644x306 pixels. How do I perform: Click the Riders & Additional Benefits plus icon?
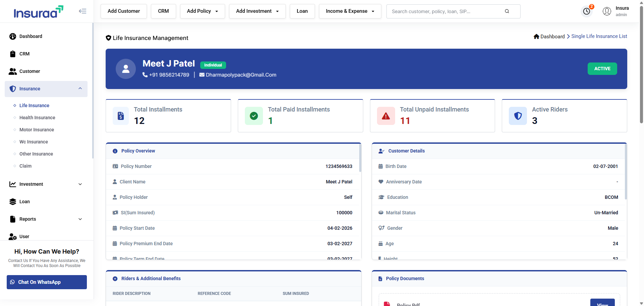(115, 279)
